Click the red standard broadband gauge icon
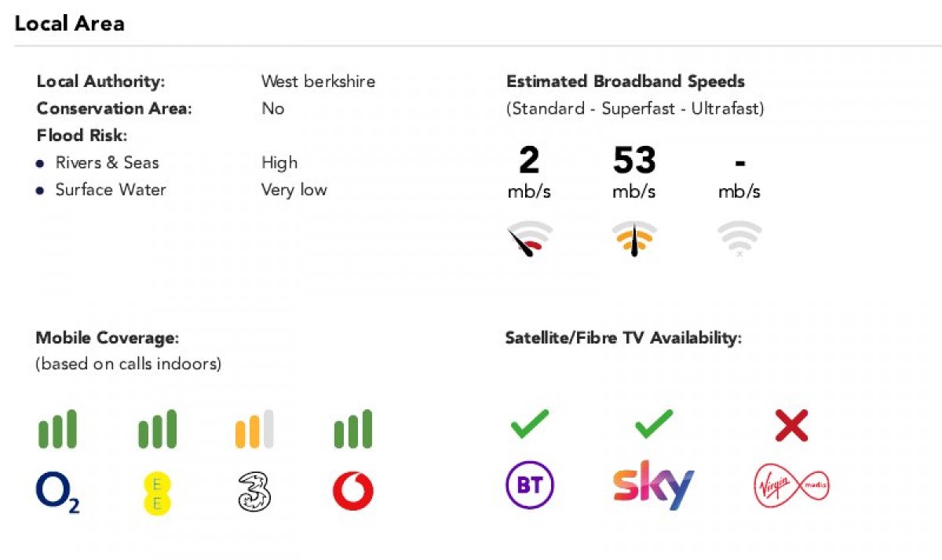Viewport: 942px width, 560px height. coord(530,239)
